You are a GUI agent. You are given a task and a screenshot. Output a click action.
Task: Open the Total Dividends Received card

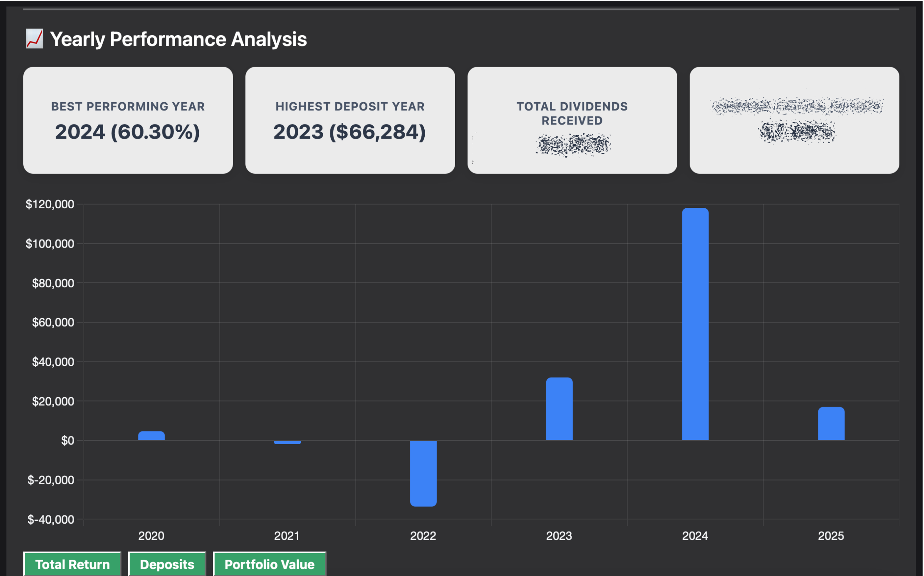click(x=572, y=120)
